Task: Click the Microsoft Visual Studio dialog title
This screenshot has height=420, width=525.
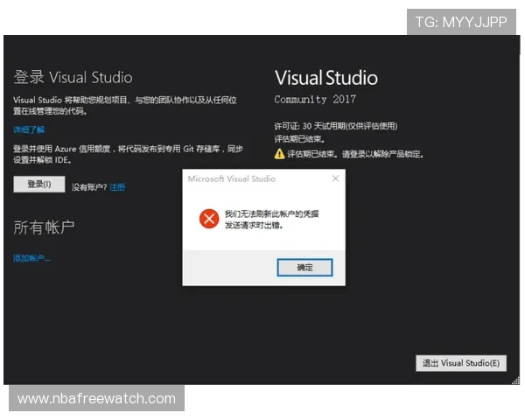Action: 232,178
